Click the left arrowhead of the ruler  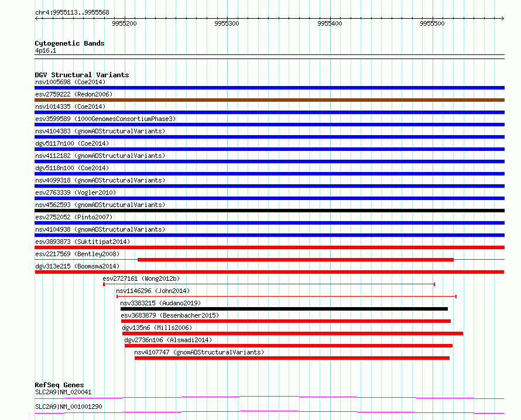(x=36, y=19)
